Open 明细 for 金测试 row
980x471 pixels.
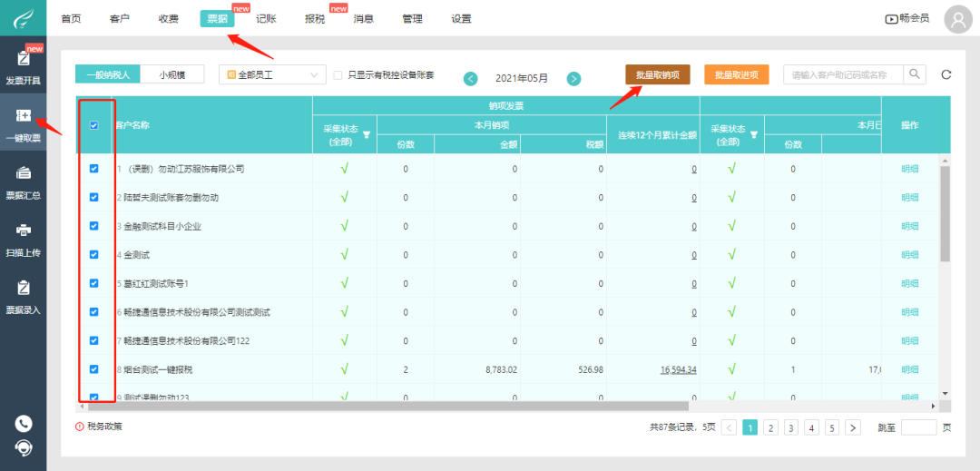coord(910,255)
